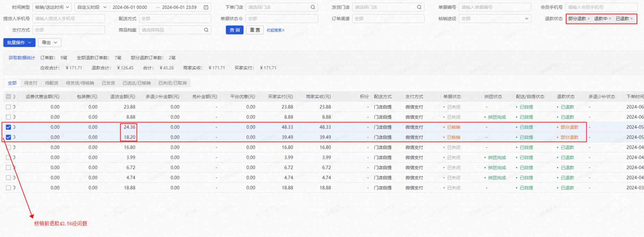The height and width of the screenshot is (237, 644).
Task: Toggle the select-all checkbox in table header
Action: point(8,97)
